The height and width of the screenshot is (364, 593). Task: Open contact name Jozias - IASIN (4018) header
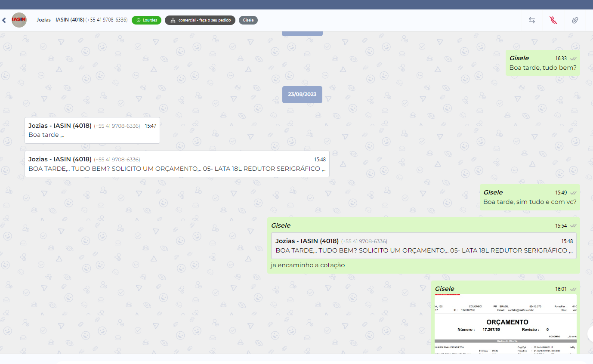(60, 20)
